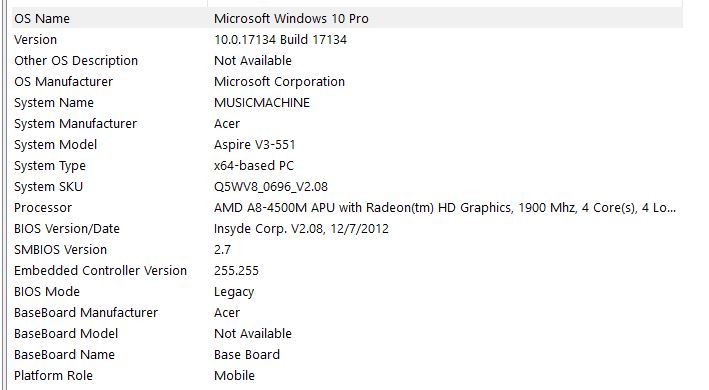The width and height of the screenshot is (709, 390).
Task: Select Aspire V3-551 value
Action: (255, 145)
